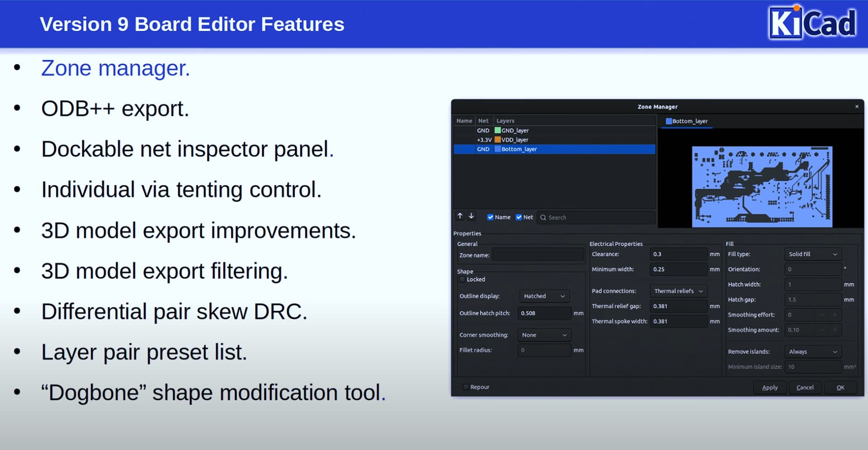The width and height of the screenshot is (868, 450).
Task: Click the Minimum island size field
Action: coord(813,367)
